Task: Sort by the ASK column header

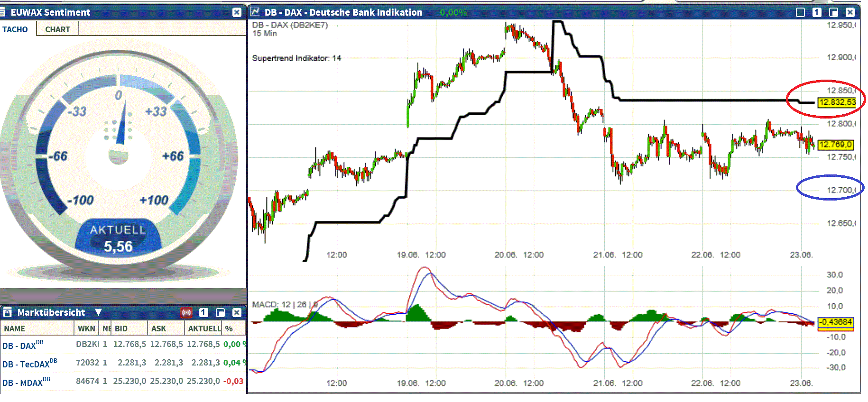Action: (x=166, y=329)
